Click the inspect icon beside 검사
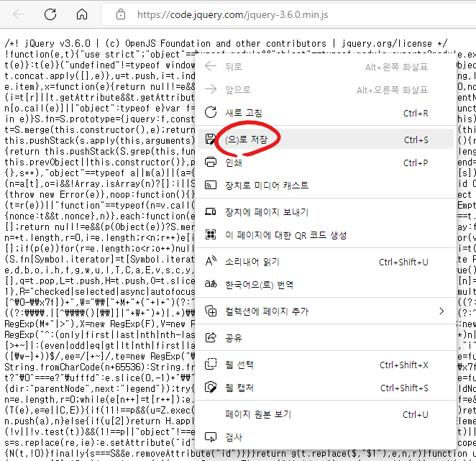 [x=211, y=437]
